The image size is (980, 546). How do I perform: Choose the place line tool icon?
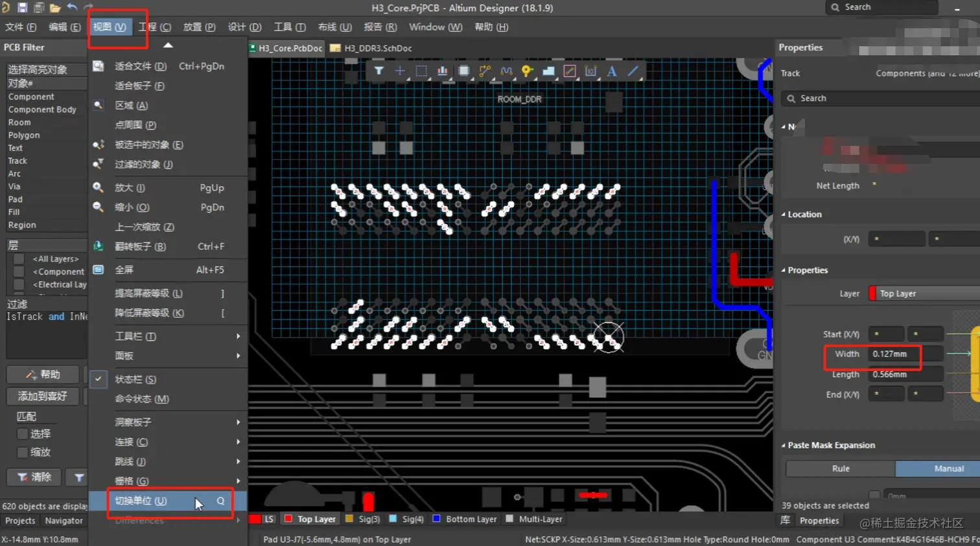click(x=633, y=71)
